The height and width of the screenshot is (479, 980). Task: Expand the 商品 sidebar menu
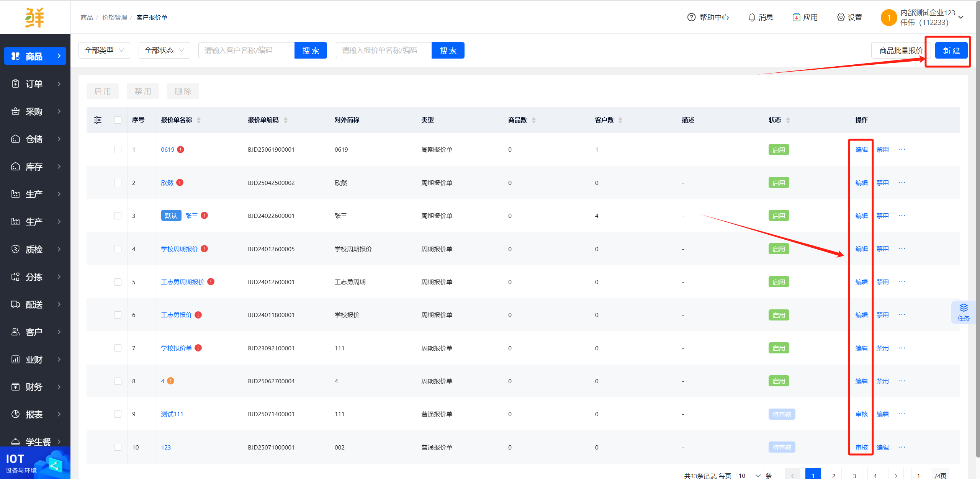point(59,56)
